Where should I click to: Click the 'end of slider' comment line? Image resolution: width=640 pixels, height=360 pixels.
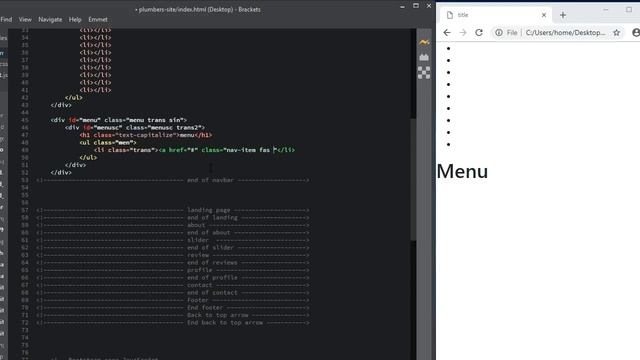[x=173, y=248]
